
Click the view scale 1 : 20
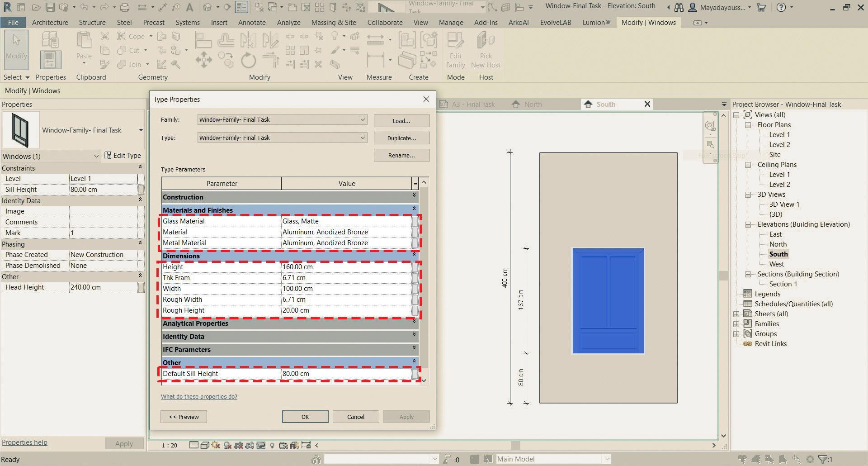170,445
